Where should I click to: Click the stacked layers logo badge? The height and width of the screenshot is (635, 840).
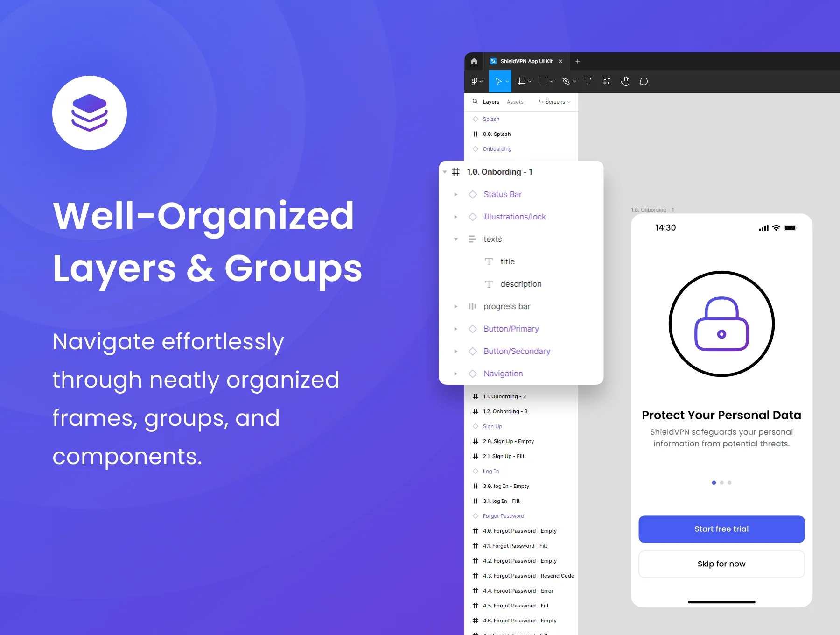click(x=90, y=113)
